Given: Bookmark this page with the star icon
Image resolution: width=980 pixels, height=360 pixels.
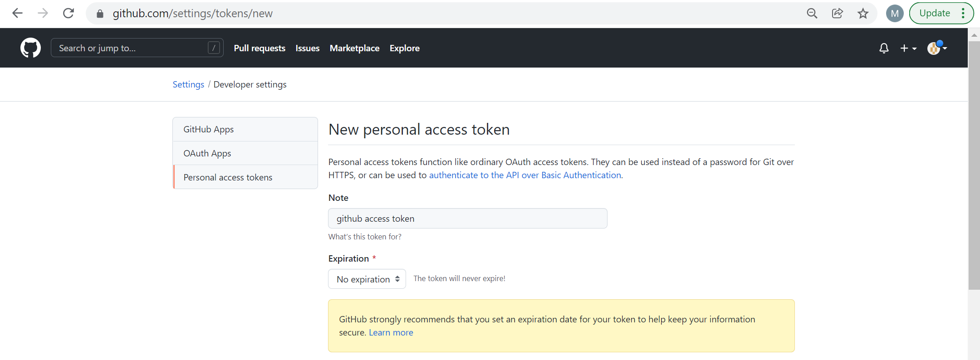Looking at the screenshot, I should pyautogui.click(x=863, y=13).
